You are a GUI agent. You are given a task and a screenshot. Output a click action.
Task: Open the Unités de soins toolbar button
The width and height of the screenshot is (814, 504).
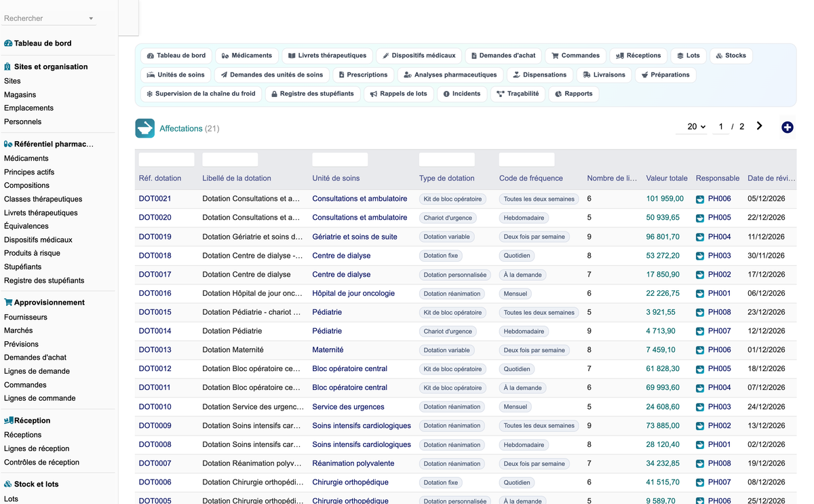tap(176, 75)
